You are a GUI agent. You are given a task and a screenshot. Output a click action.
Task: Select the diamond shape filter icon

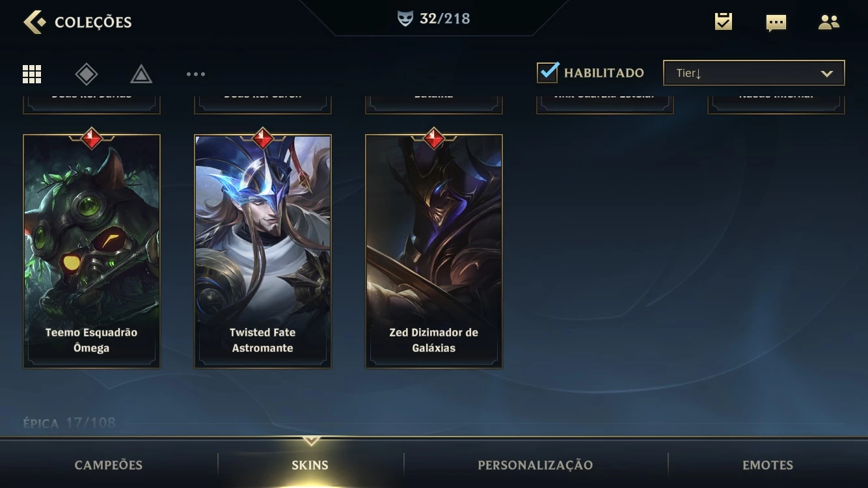(87, 74)
